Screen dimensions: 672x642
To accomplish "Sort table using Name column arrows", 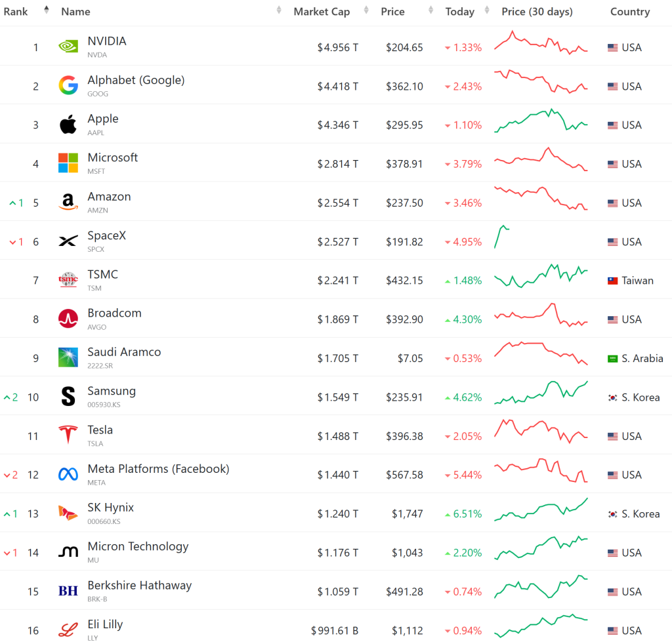I will pyautogui.click(x=279, y=10).
